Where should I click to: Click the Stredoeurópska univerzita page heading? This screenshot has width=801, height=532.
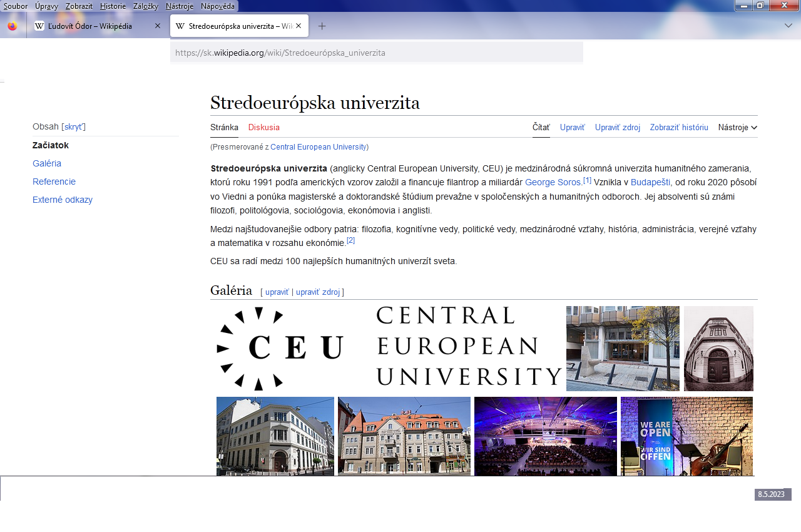point(315,103)
